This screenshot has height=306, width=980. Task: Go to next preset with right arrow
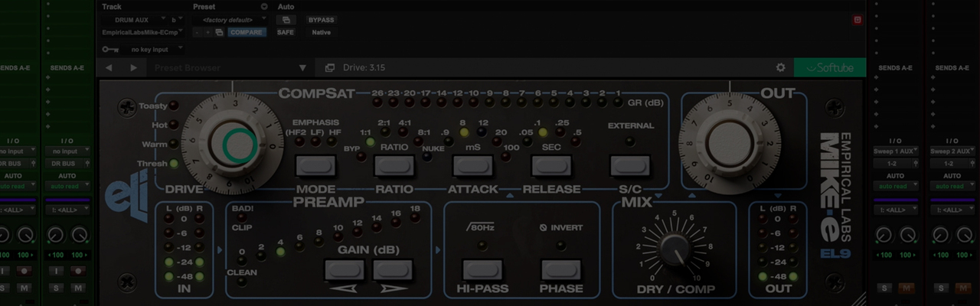pos(134,67)
